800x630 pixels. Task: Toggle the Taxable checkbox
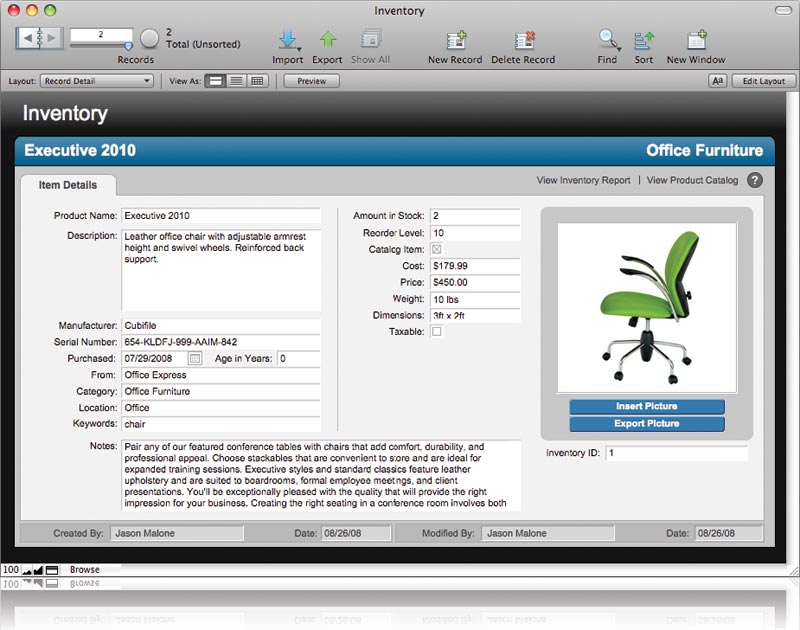coord(437,332)
